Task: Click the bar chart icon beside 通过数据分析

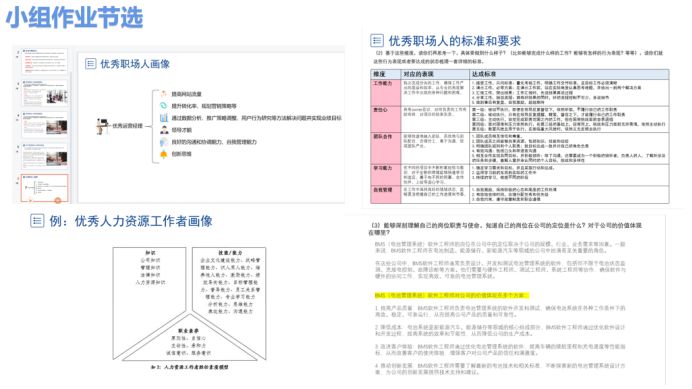Action: click(x=164, y=118)
